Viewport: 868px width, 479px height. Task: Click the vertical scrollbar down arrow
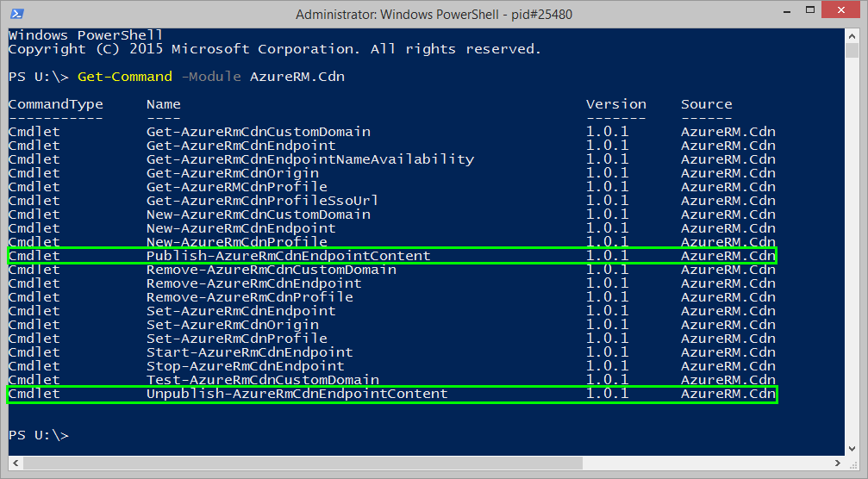[x=852, y=449]
